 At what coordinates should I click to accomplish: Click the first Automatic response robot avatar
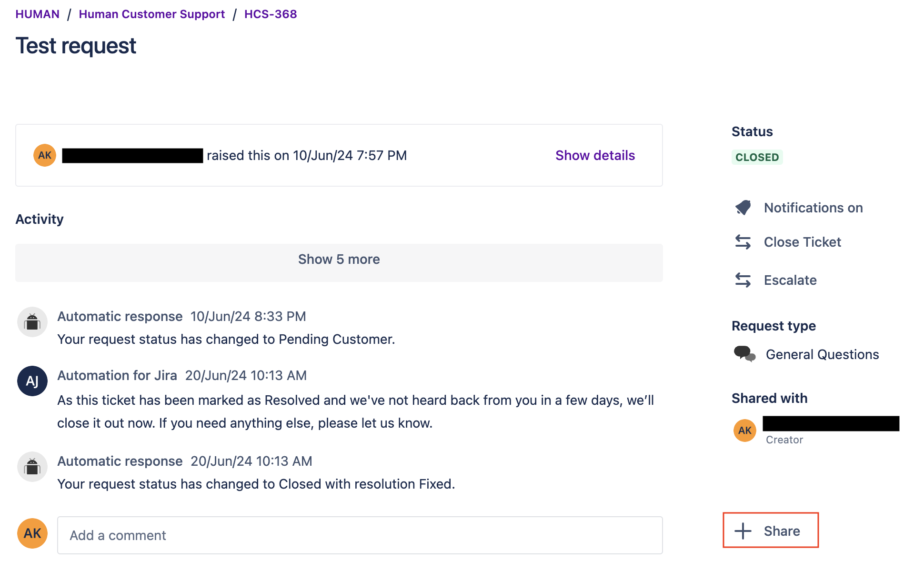click(x=32, y=322)
